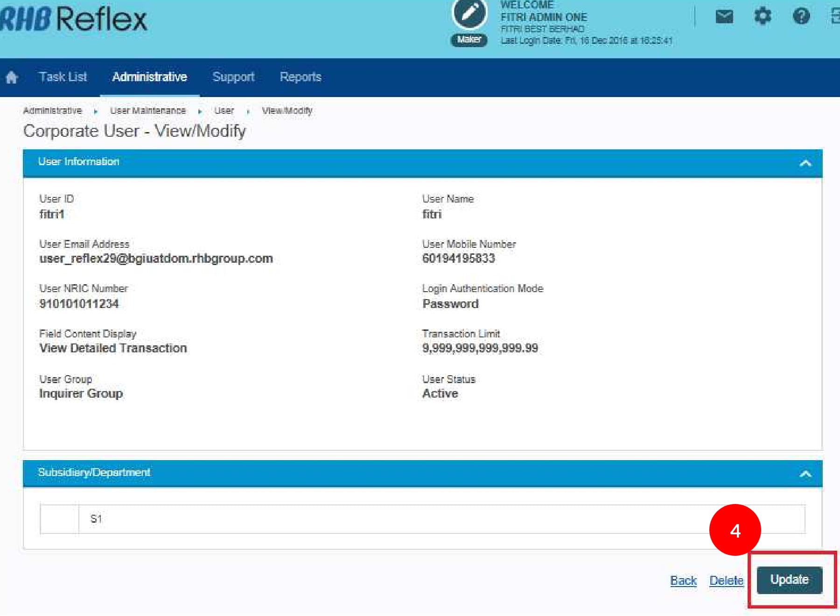Click the User breadcrumb link

224,111
